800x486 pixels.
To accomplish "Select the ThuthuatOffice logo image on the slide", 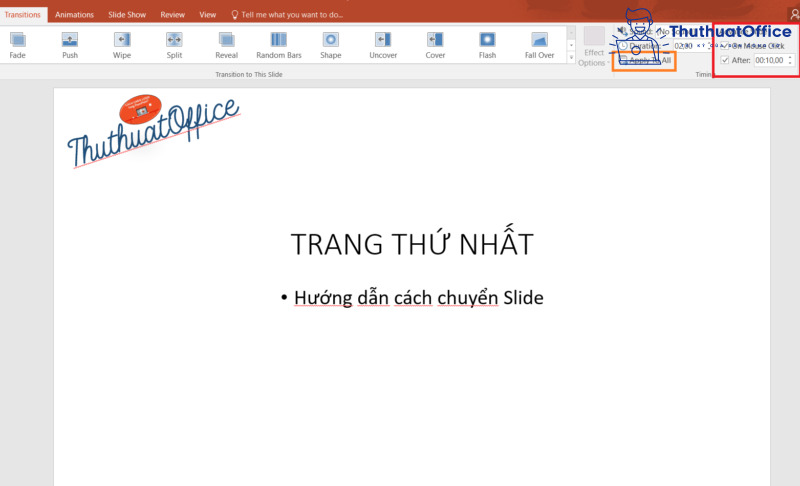I will 153,131.
